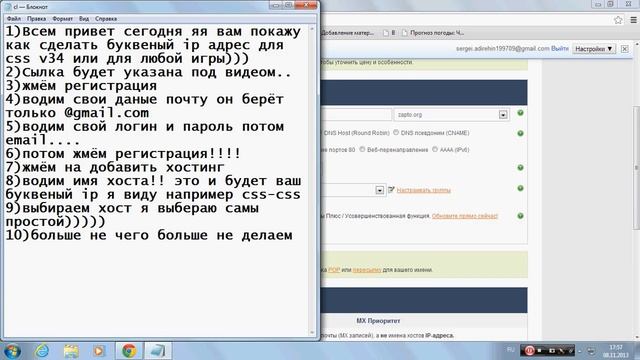Click the '2)Сылка будет указана под видеом..' line

(x=149, y=72)
